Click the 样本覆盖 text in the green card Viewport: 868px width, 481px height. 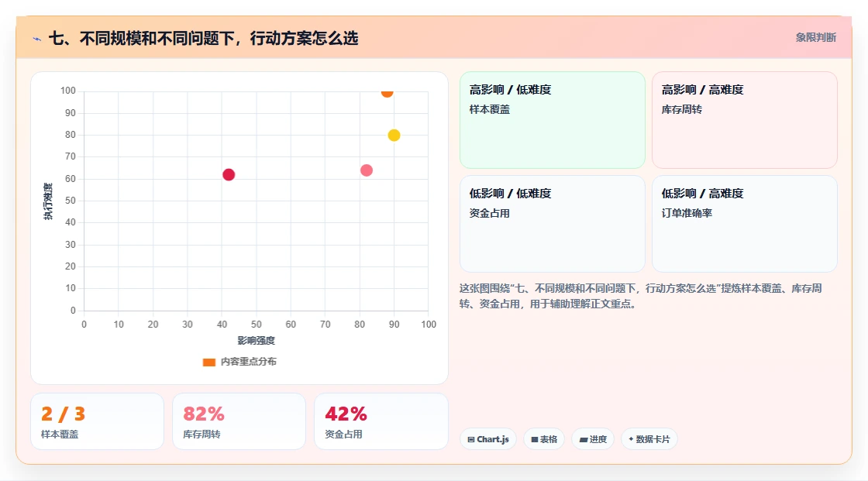489,109
